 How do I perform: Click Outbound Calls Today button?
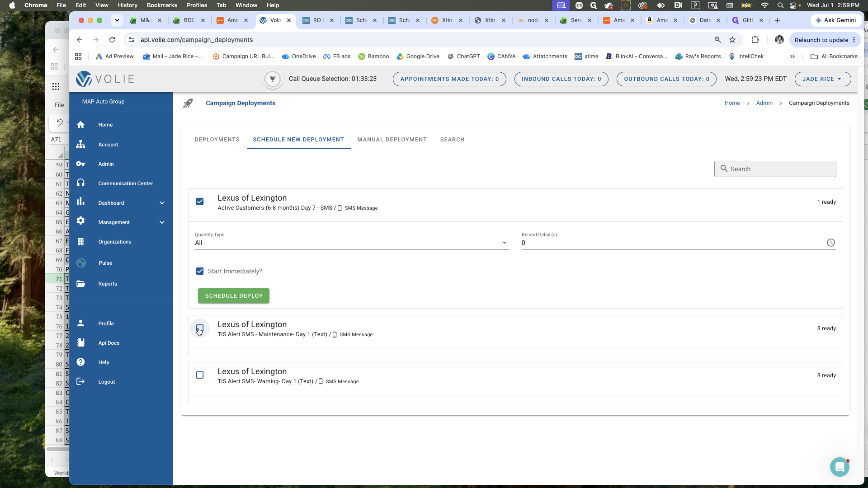[666, 79]
